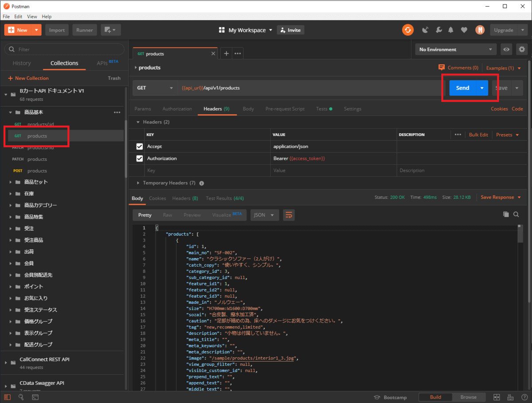Click the blue Send button
532x403 pixels.
462,88
